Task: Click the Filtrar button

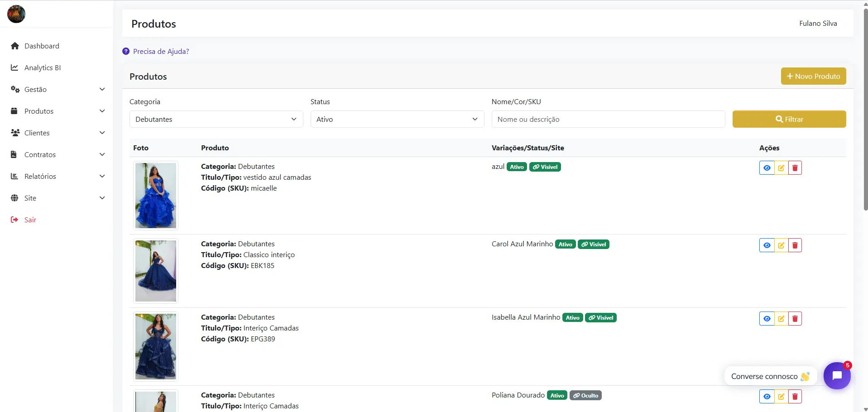Action: click(789, 119)
